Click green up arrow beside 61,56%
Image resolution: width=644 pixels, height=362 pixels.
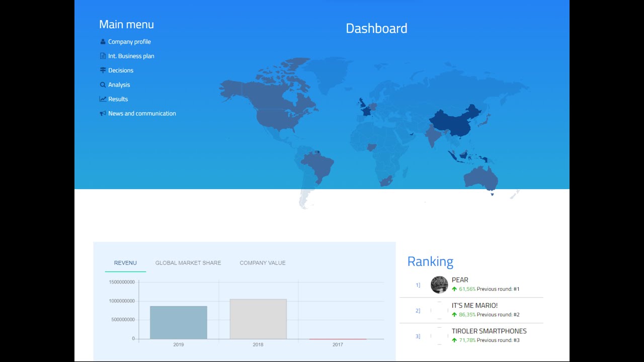point(454,289)
